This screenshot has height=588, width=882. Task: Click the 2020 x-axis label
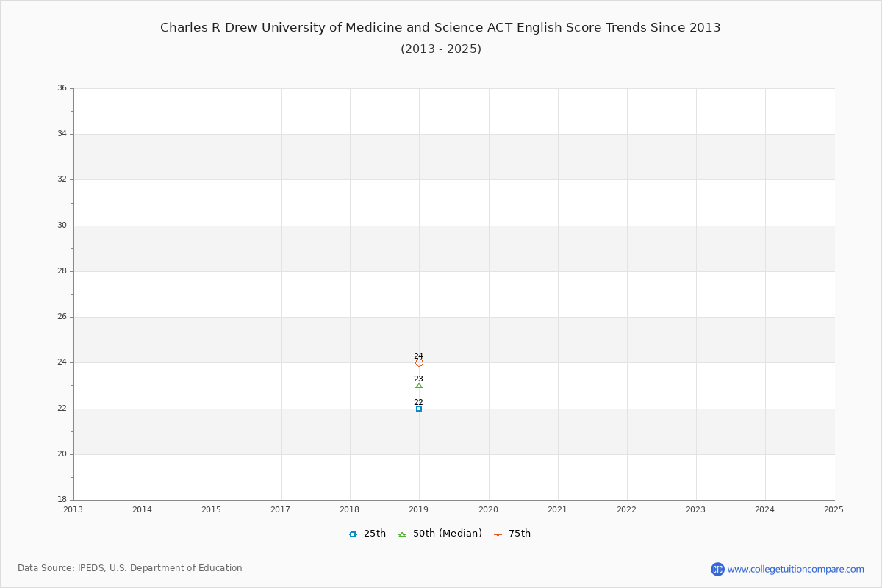pyautogui.click(x=489, y=509)
